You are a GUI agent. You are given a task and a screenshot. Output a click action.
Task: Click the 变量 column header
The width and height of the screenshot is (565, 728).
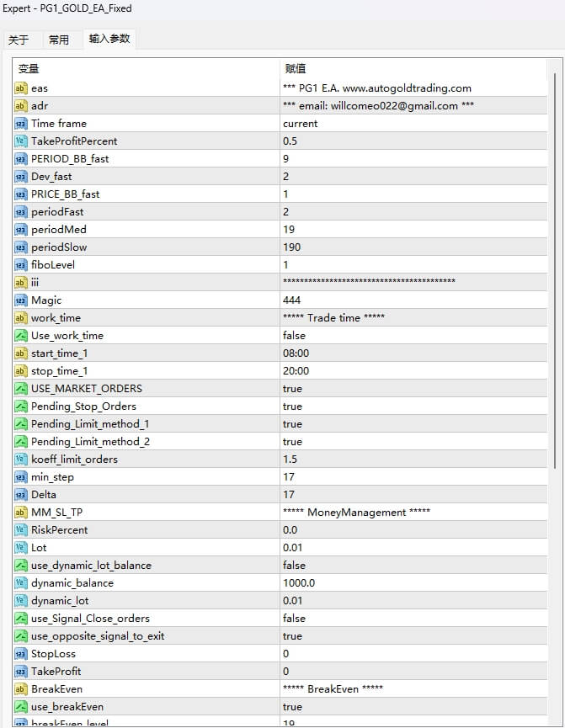tap(29, 69)
